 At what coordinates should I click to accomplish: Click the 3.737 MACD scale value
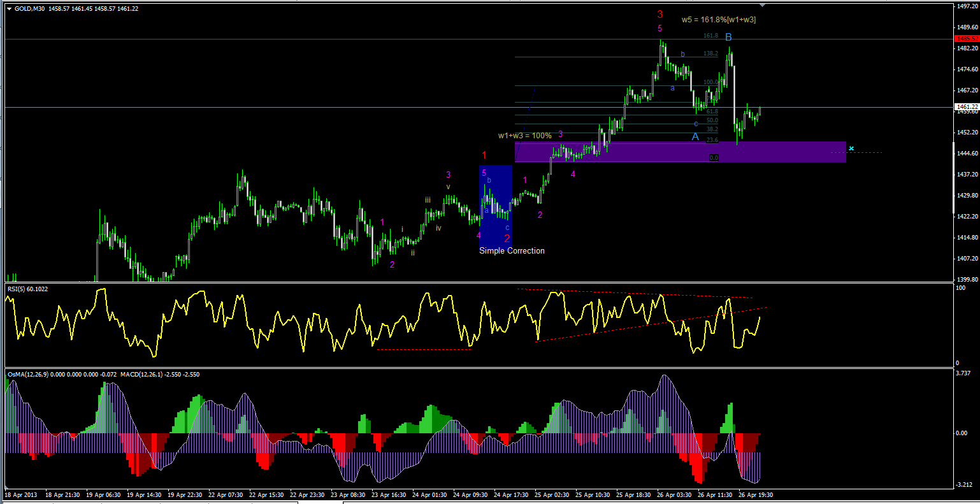[964, 373]
